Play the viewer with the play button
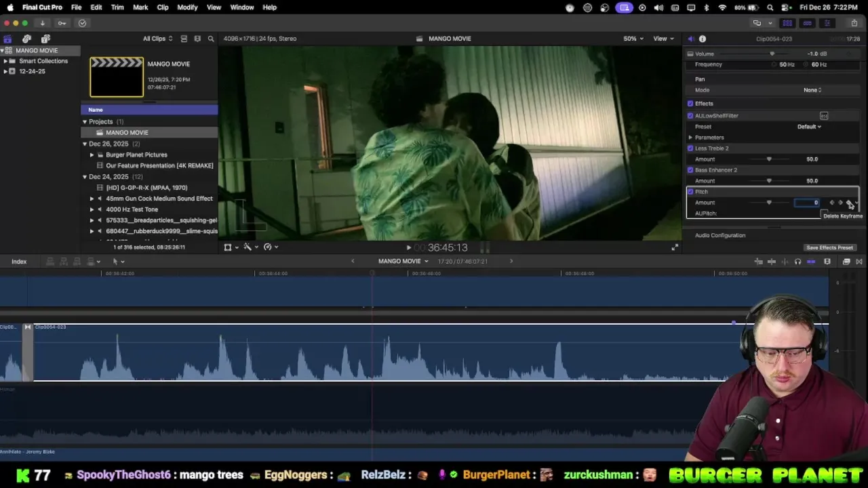Viewport: 868px width, 488px height. 408,247
